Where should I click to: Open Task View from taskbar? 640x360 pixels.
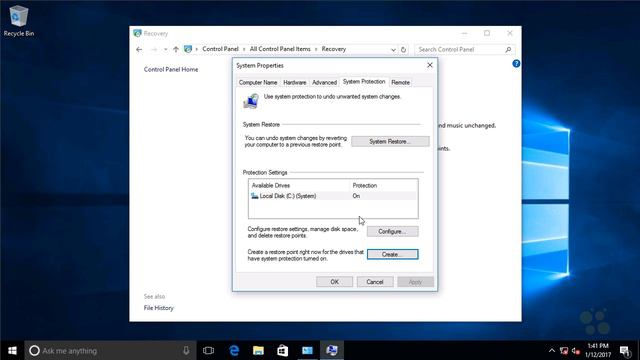point(209,351)
